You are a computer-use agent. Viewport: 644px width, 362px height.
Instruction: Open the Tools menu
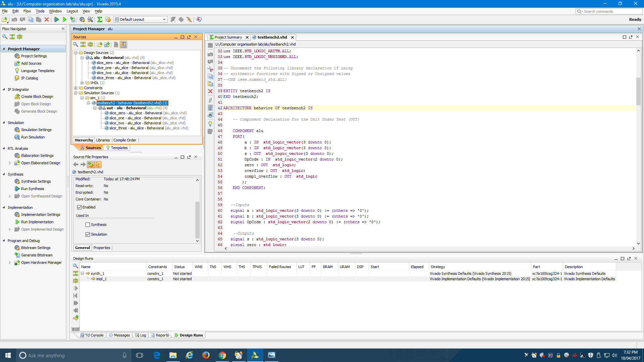point(40,11)
